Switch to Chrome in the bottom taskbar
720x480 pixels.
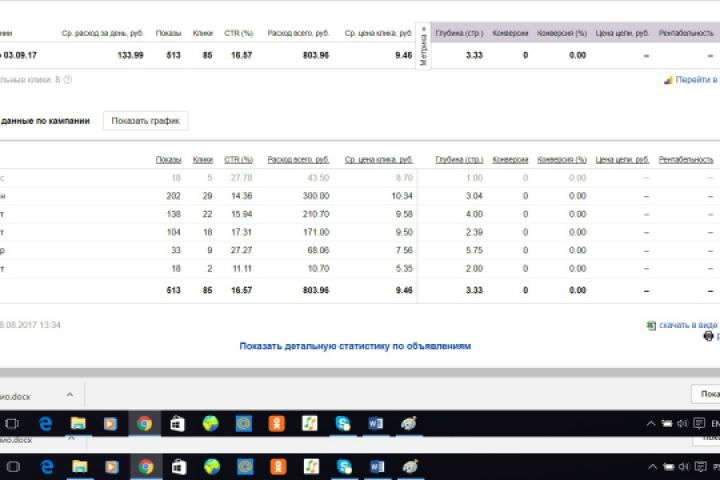click(146, 467)
